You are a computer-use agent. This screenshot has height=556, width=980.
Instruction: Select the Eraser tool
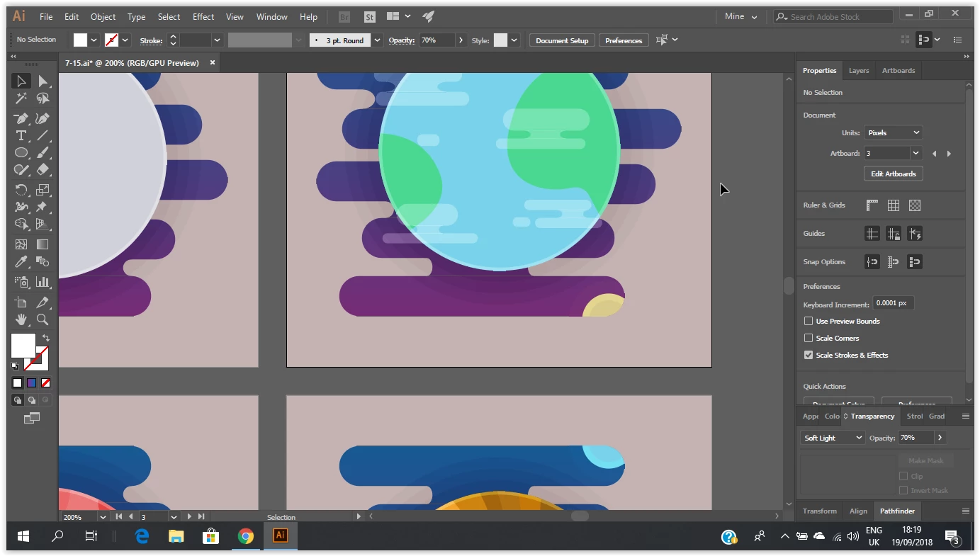pyautogui.click(x=43, y=170)
